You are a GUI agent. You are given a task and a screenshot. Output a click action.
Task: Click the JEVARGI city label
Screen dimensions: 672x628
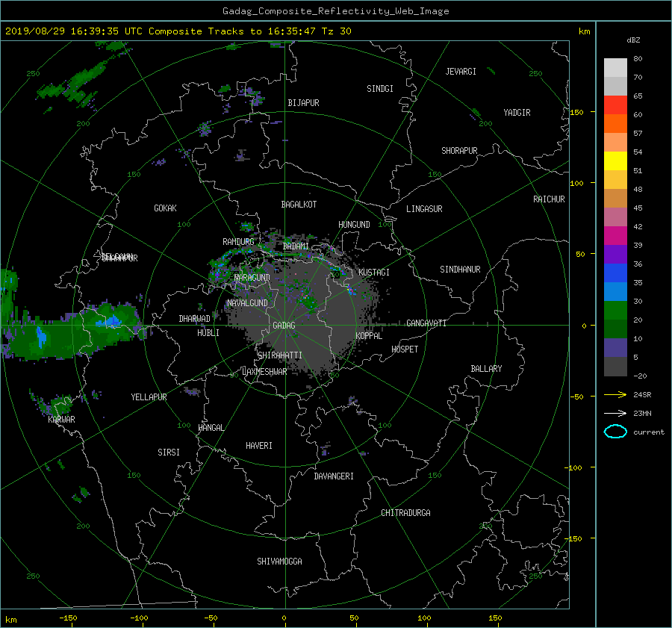click(x=461, y=72)
